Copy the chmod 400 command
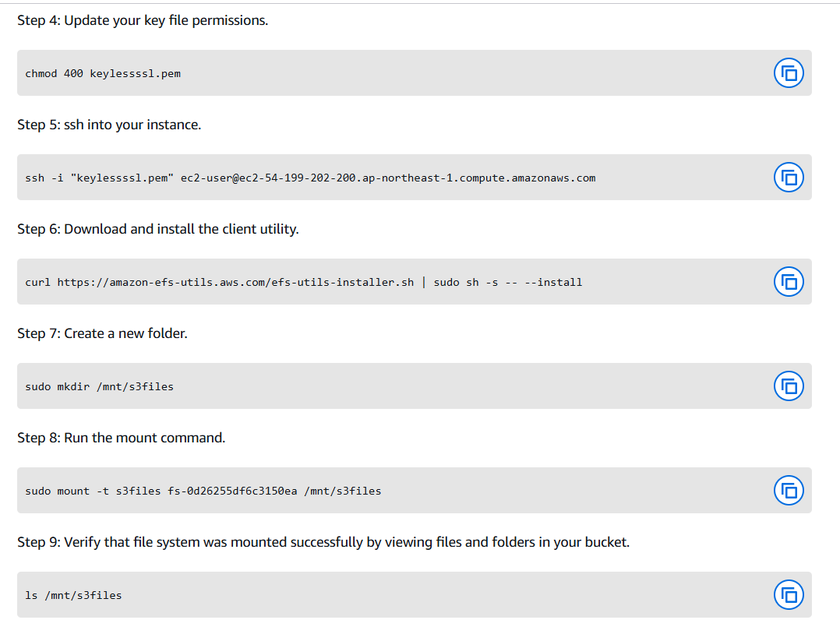The image size is (840, 634). coord(789,73)
